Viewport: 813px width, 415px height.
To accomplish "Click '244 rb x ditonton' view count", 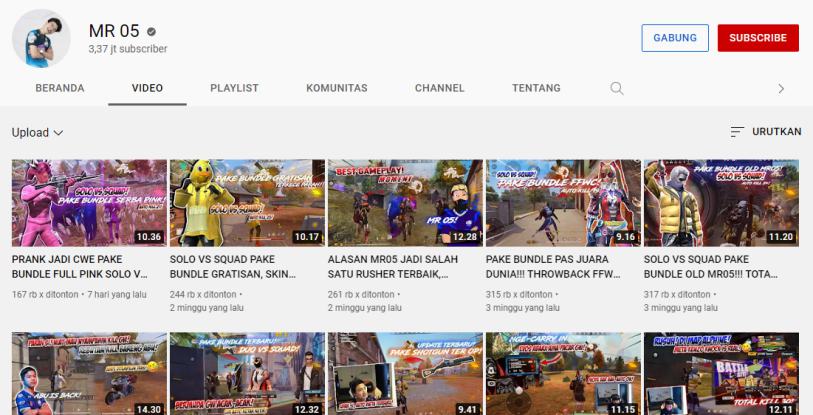I will tap(203, 294).
